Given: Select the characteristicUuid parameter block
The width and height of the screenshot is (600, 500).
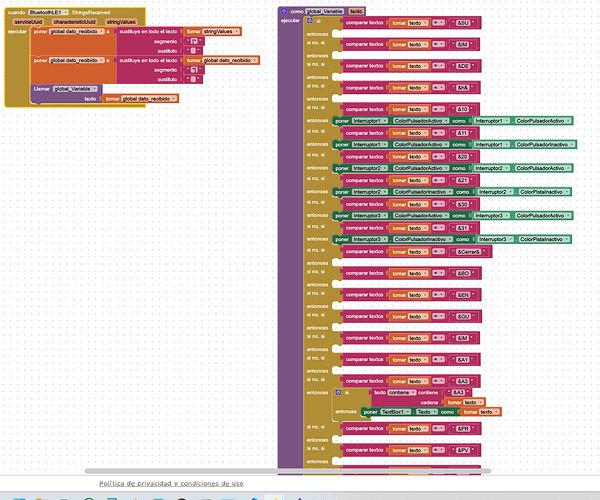Looking at the screenshot, I should click(x=75, y=20).
